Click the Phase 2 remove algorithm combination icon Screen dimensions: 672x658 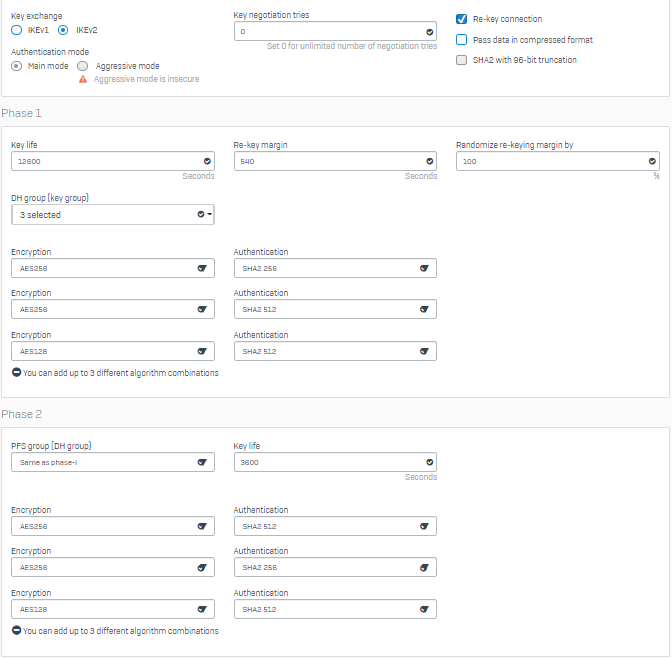16,630
